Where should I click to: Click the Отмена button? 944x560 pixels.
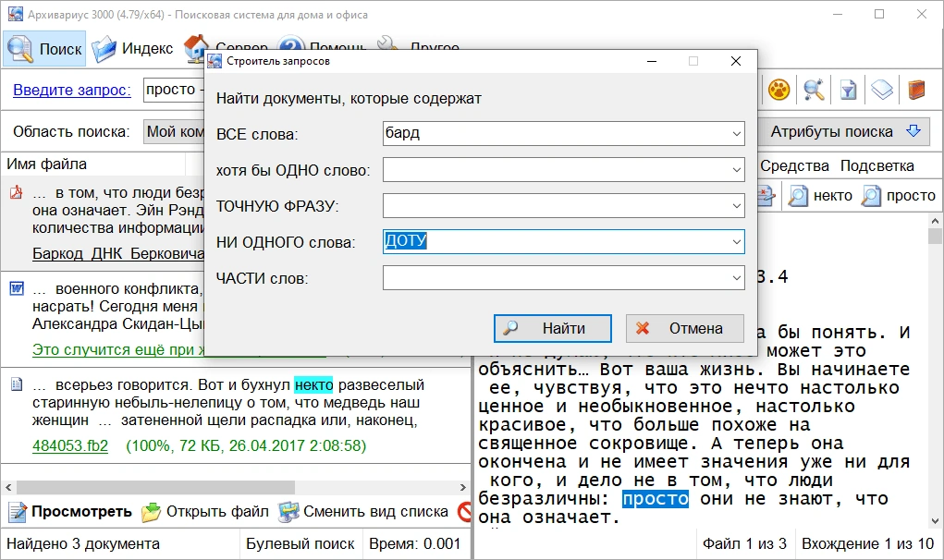click(x=685, y=328)
